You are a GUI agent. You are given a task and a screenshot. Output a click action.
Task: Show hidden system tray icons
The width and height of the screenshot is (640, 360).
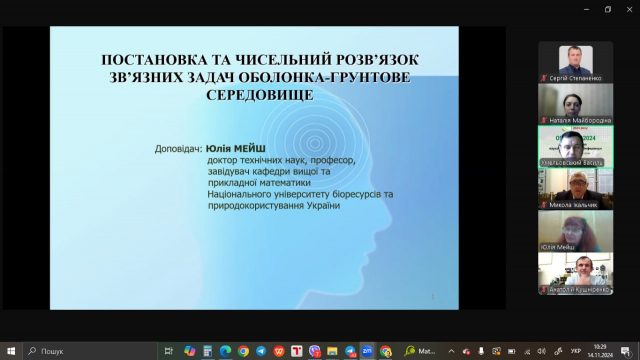click(451, 351)
